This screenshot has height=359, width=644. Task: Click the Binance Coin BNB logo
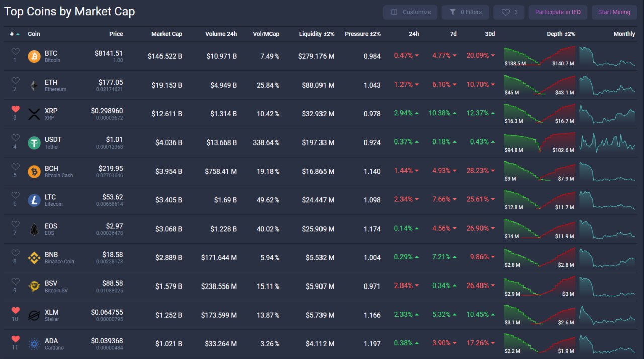[34, 258]
